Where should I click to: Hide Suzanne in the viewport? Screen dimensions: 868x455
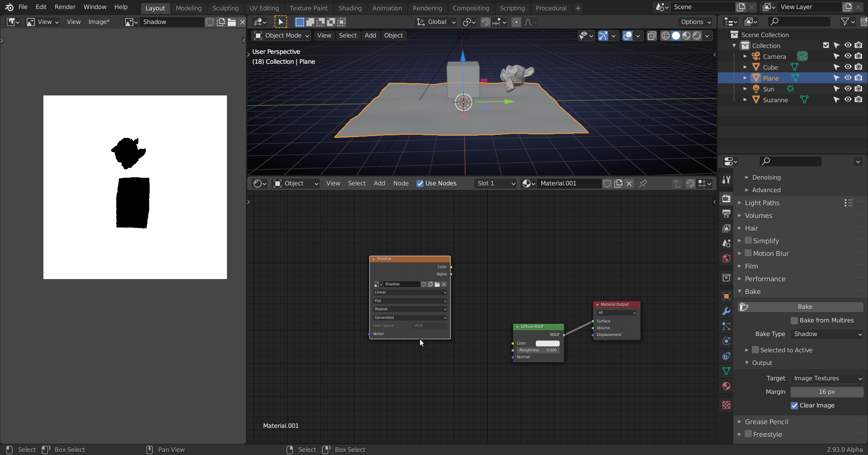(x=848, y=100)
